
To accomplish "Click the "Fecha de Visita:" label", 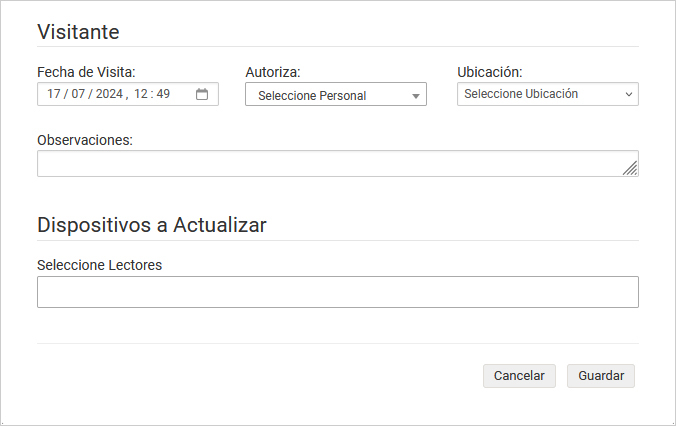I will (x=86, y=72).
